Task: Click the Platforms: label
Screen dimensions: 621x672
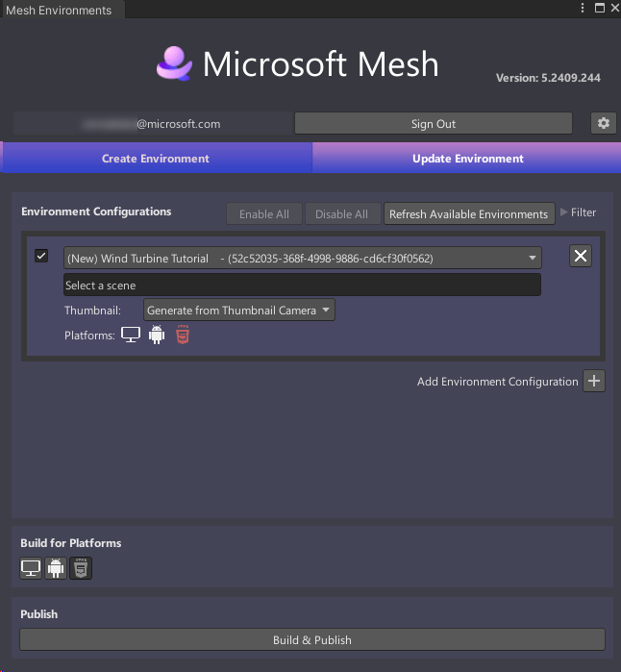Action: point(89,336)
